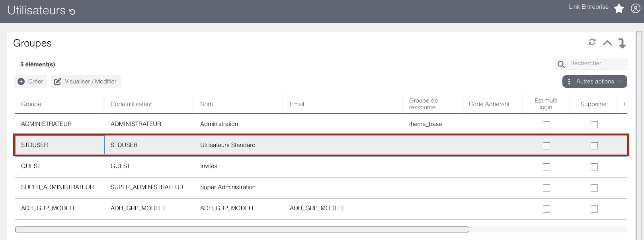Click the search magnifier icon

click(x=561, y=64)
